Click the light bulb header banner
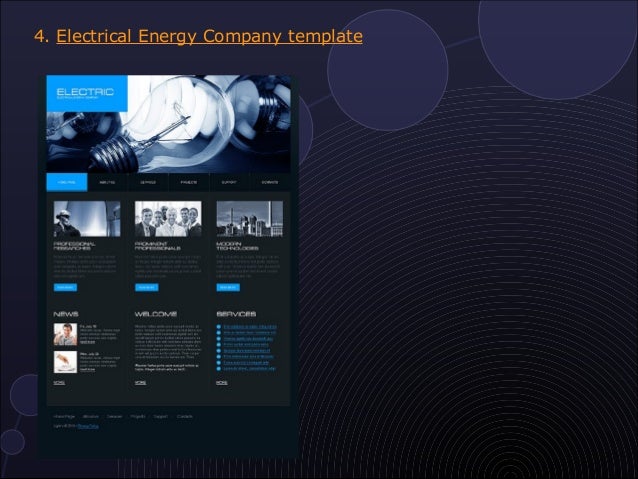 click(168, 124)
